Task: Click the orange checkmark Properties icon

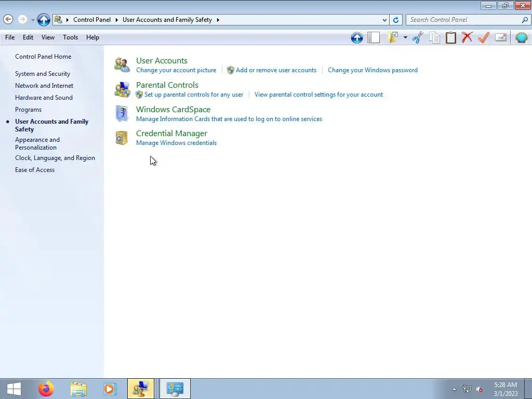Action: point(484,37)
